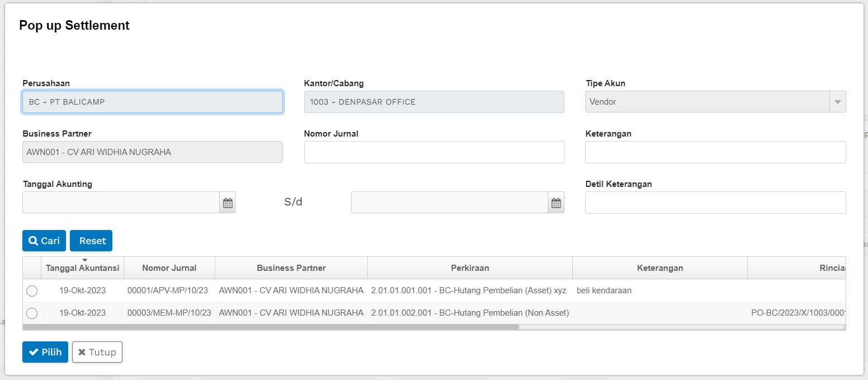Viewport: 868px width, 380px height.
Task: Open the end date calendar picker
Action: [x=556, y=203]
